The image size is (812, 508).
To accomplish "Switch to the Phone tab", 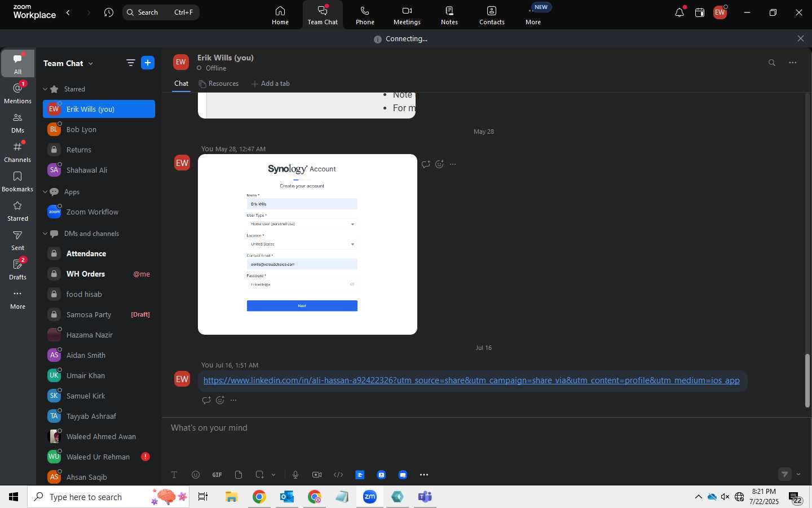I will 365,15.
